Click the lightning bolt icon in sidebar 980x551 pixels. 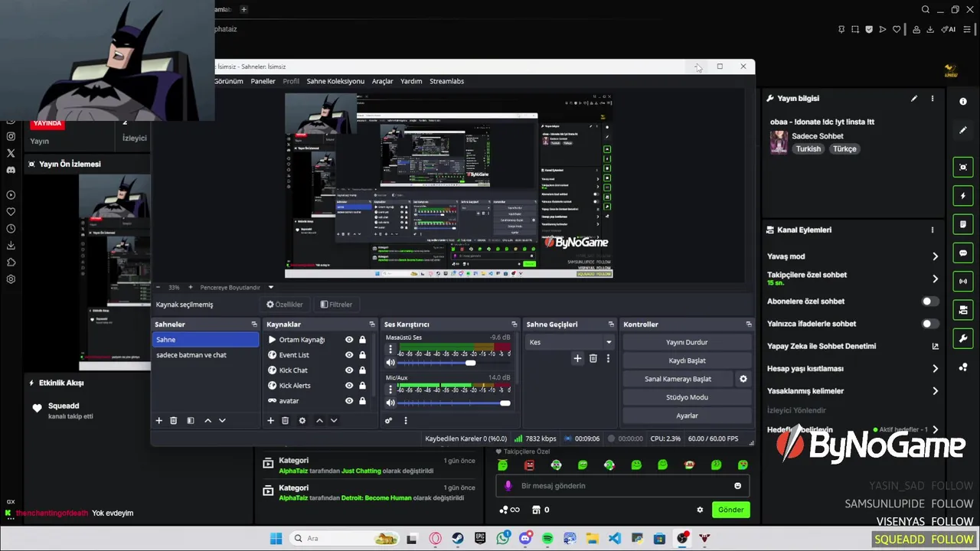[963, 196]
